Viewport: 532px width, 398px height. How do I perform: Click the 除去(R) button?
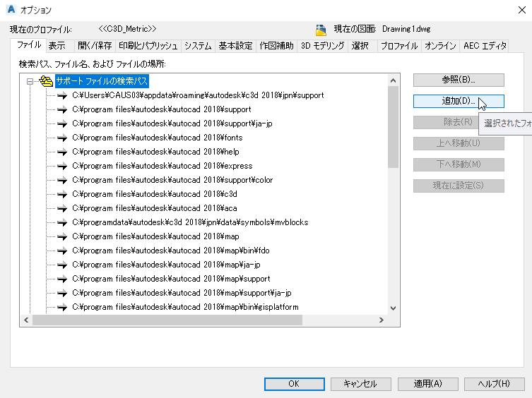(x=446, y=122)
